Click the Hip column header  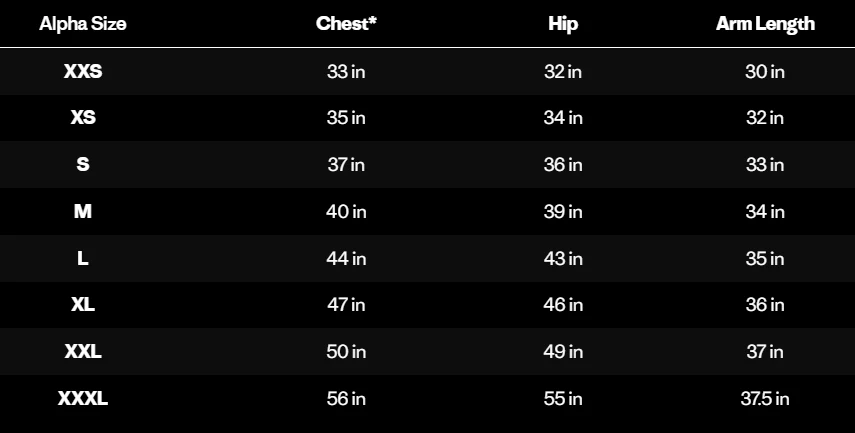tap(563, 24)
